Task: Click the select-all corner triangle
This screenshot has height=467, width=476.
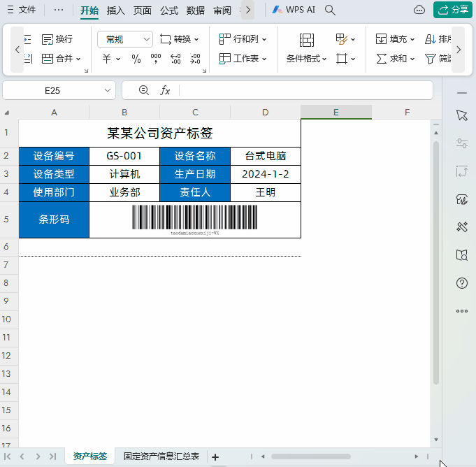Action: point(7,113)
